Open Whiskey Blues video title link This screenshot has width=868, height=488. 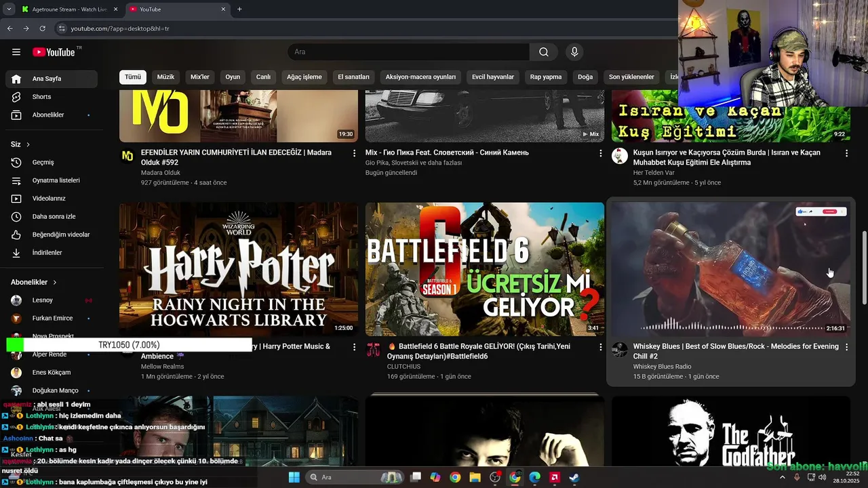pyautogui.click(x=736, y=351)
